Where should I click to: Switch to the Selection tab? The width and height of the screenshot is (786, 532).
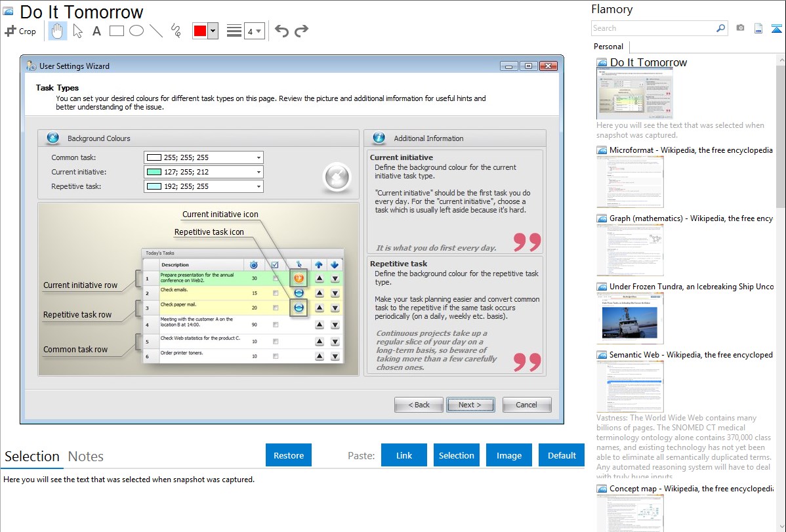[x=32, y=457]
